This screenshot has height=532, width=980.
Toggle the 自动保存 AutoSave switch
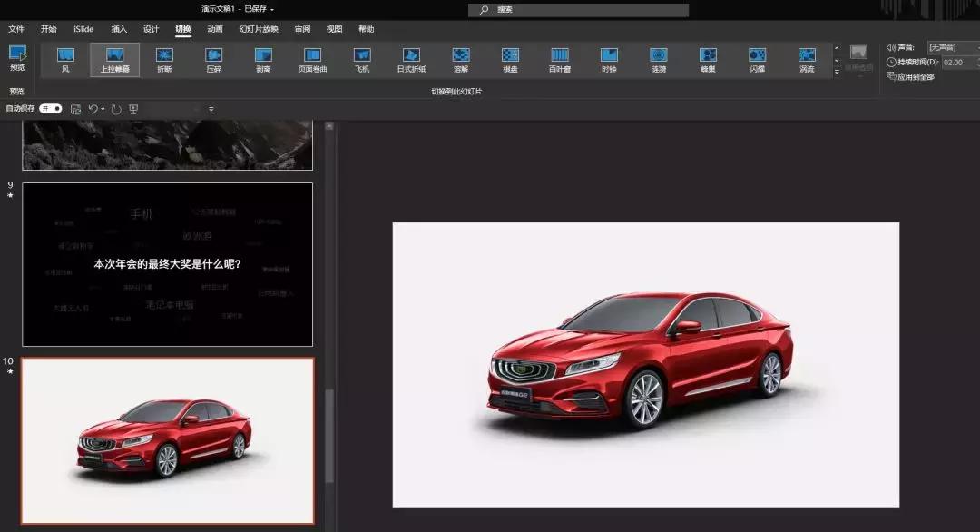51,109
